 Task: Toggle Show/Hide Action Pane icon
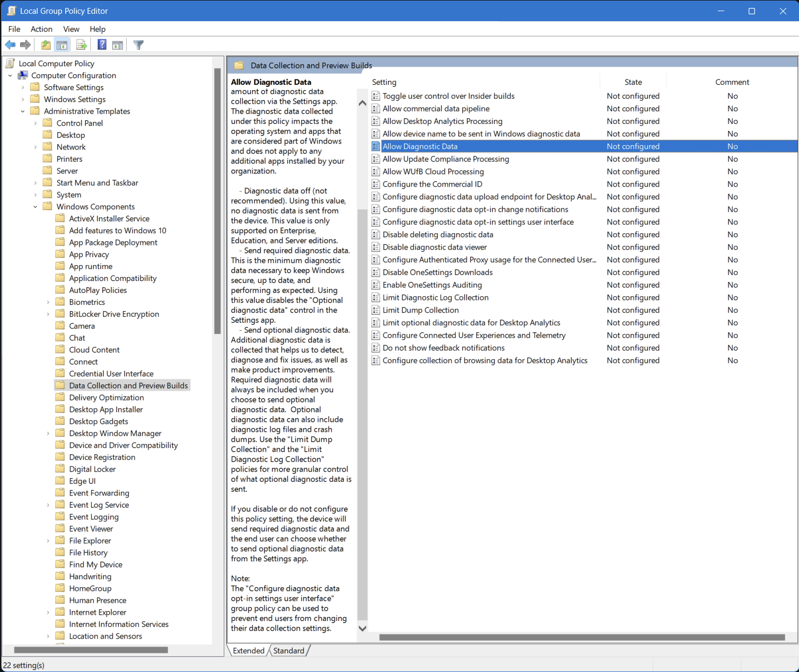tap(118, 45)
